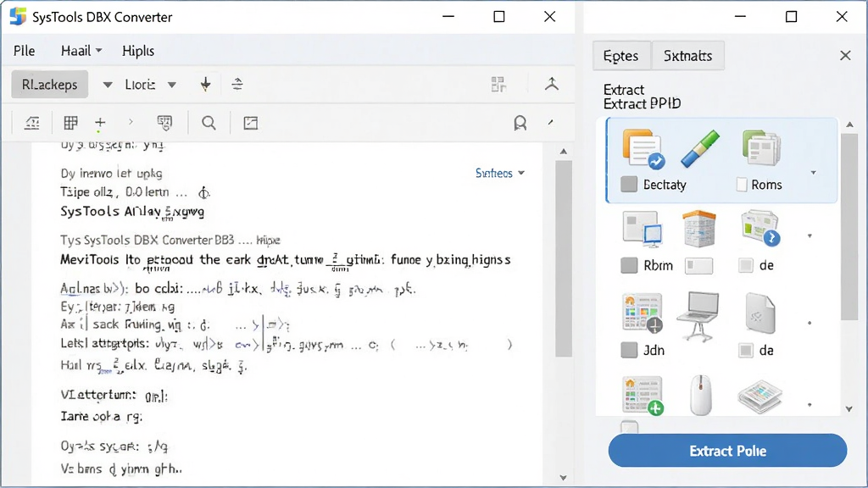868x488 pixels.
Task: Switch to the Sxtnats tab
Action: [687, 56]
